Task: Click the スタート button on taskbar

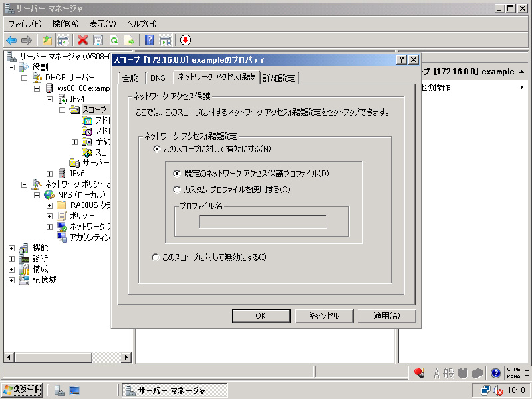Action: (22, 390)
